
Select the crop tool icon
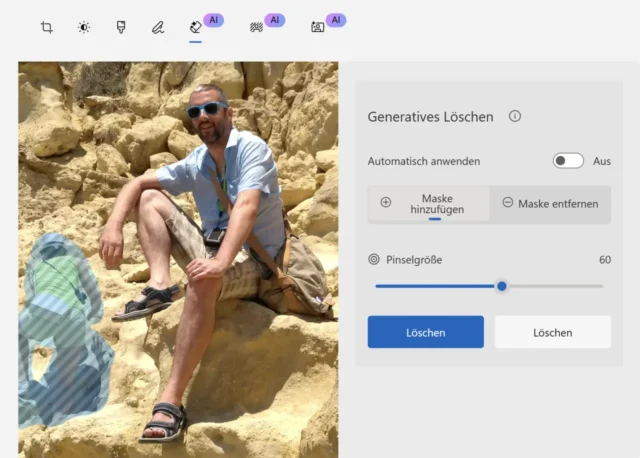pos(47,27)
